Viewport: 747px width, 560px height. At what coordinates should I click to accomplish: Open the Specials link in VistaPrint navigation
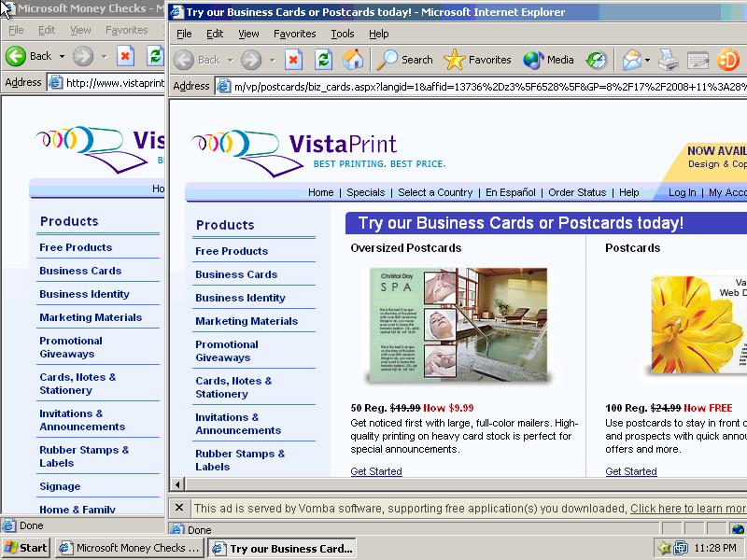pyautogui.click(x=365, y=192)
